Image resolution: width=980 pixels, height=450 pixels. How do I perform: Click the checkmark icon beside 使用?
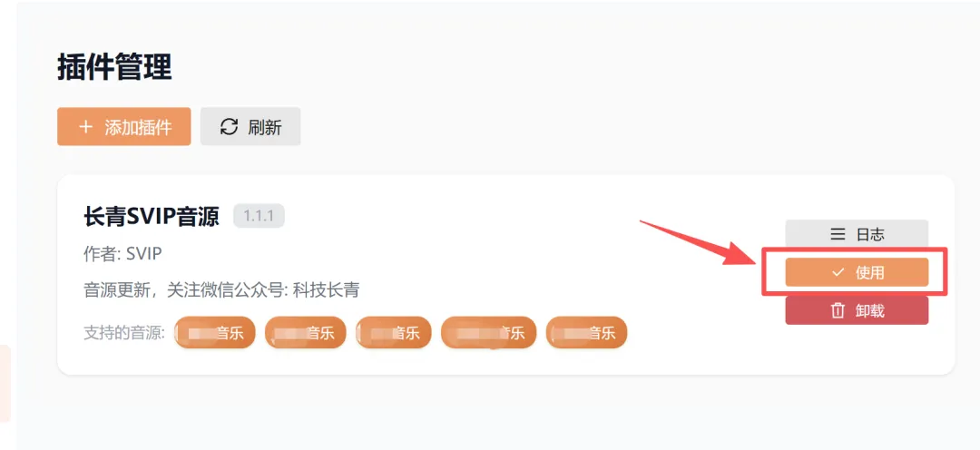coord(838,272)
